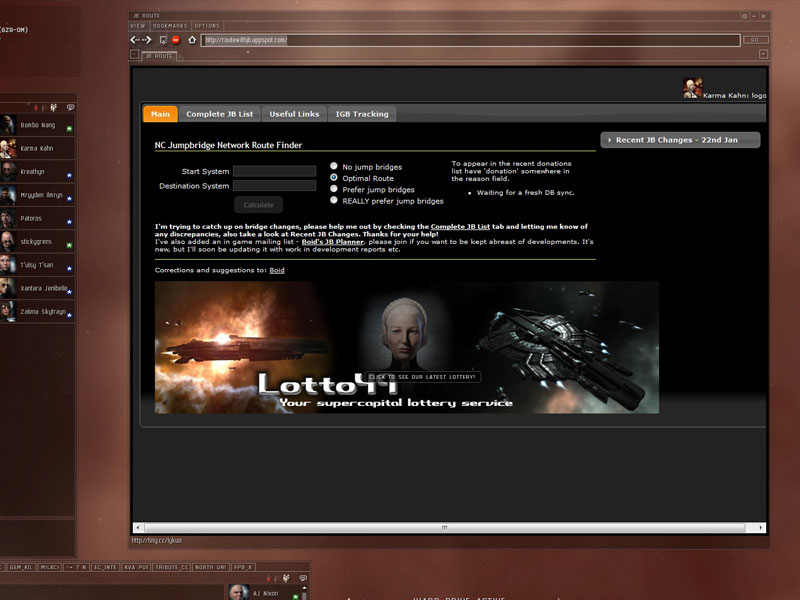Click the GO button beside address bar
This screenshot has height=600, width=800.
(755, 40)
